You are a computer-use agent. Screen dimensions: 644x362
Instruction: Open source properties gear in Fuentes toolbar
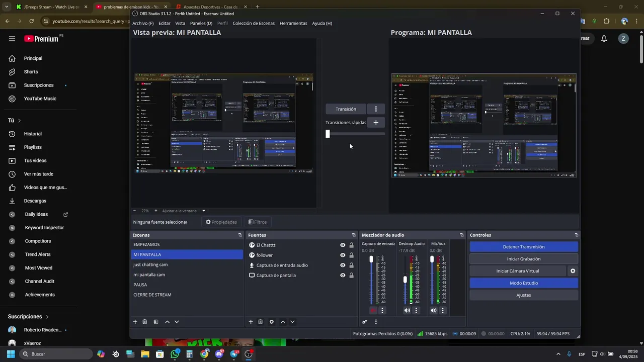[x=272, y=322]
